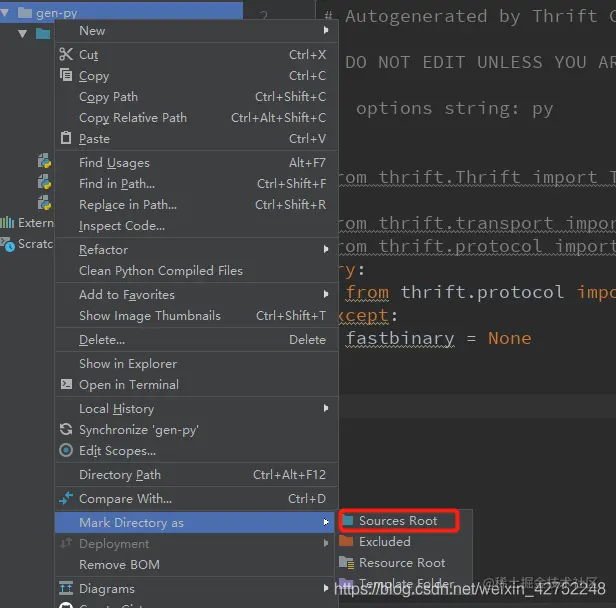Click the Sources Root blue folder icon
Viewport: 616px width, 608px height.
point(348,520)
